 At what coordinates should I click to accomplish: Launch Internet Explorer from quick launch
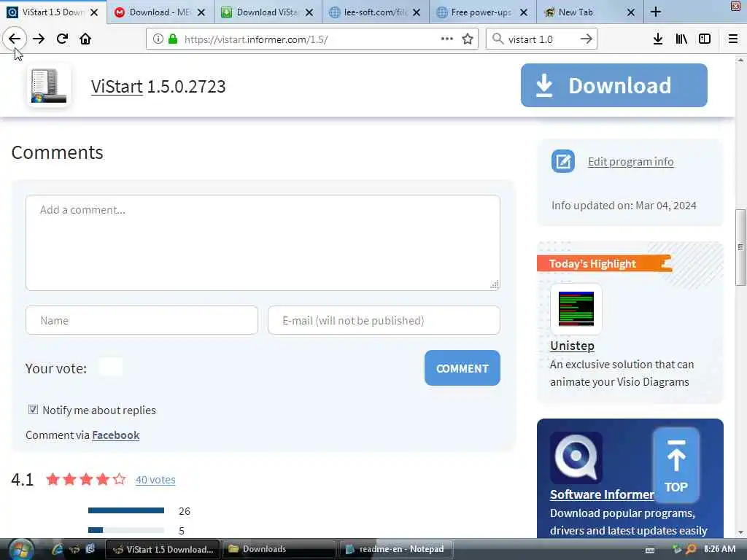(x=58, y=549)
